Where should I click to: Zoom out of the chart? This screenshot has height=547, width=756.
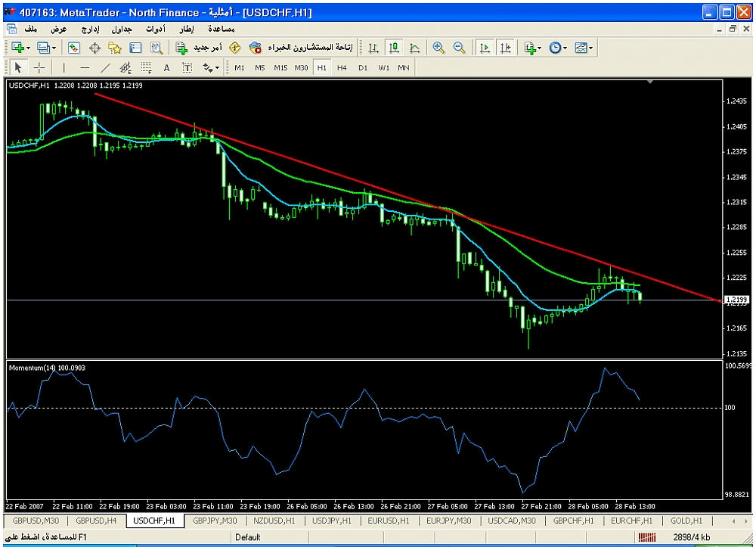tap(459, 48)
